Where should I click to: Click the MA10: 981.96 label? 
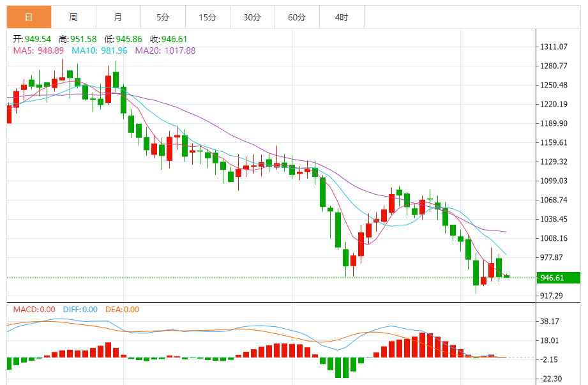[100, 50]
